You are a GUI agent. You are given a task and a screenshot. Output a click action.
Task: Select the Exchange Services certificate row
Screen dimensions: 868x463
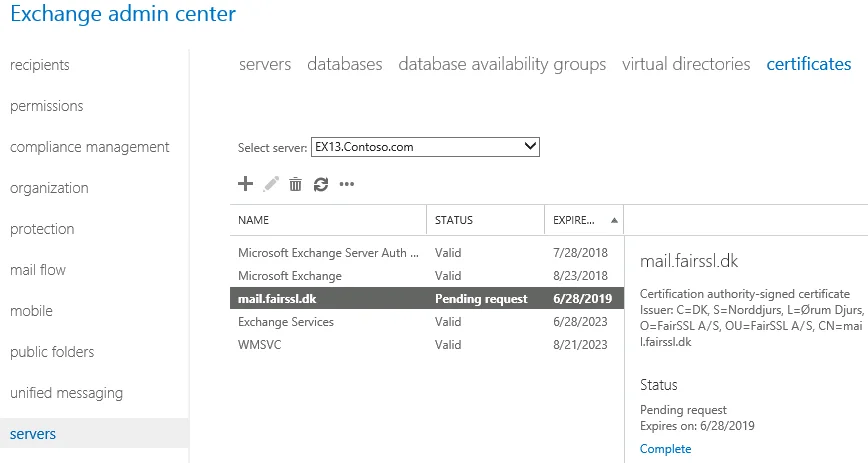(427, 322)
